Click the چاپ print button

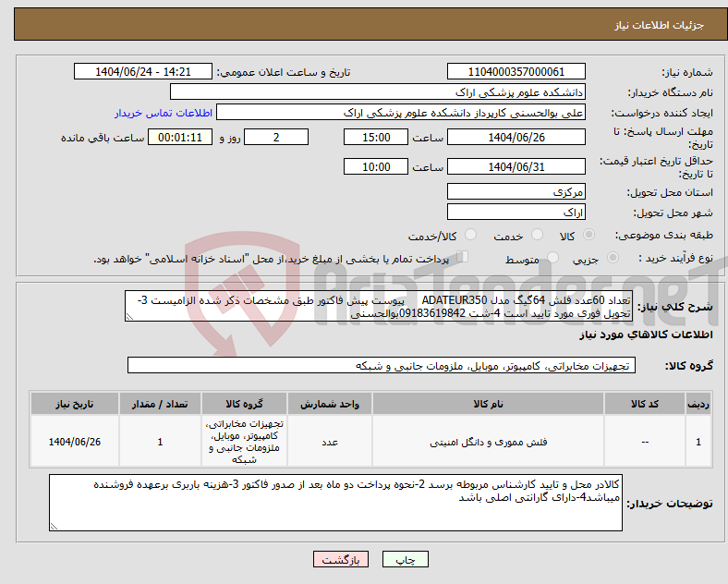point(406,559)
